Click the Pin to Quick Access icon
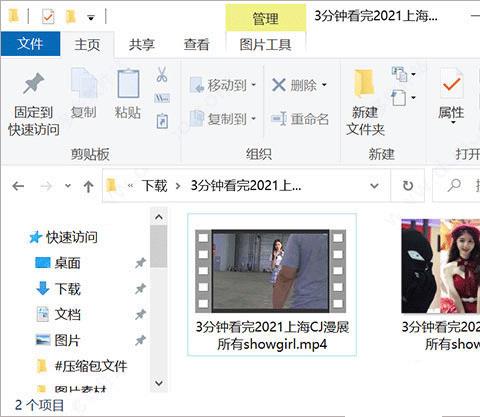The image size is (480, 417). (34, 83)
